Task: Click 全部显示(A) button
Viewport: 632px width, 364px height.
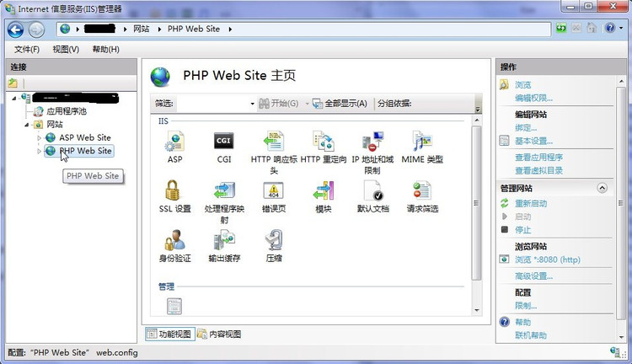Action: pyautogui.click(x=340, y=104)
